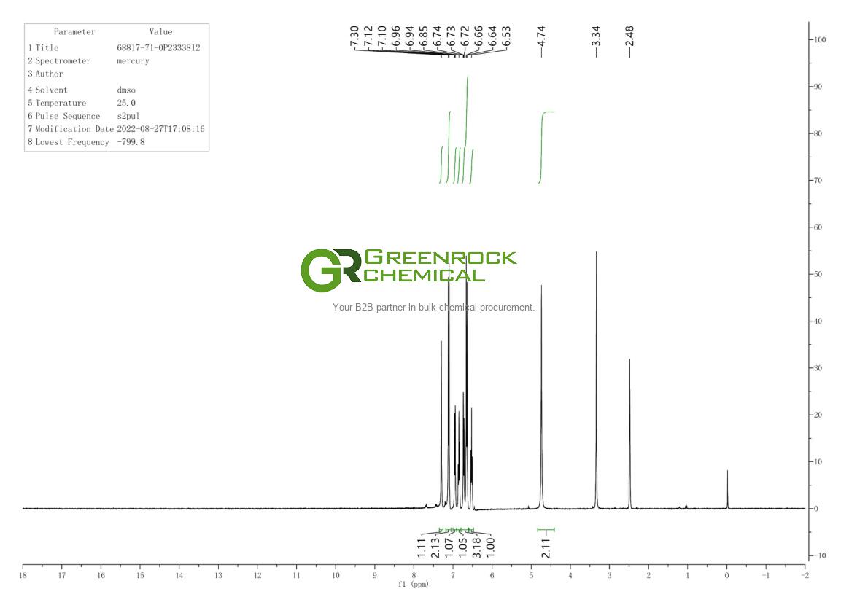Select the "1 Title" parameter row label
Viewport: 868px width, 613px height.
pos(43,48)
